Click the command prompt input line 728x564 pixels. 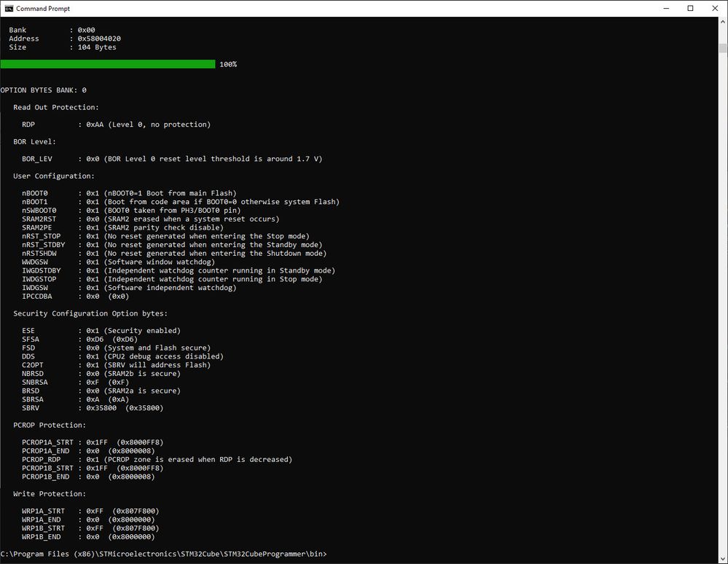pos(164,554)
